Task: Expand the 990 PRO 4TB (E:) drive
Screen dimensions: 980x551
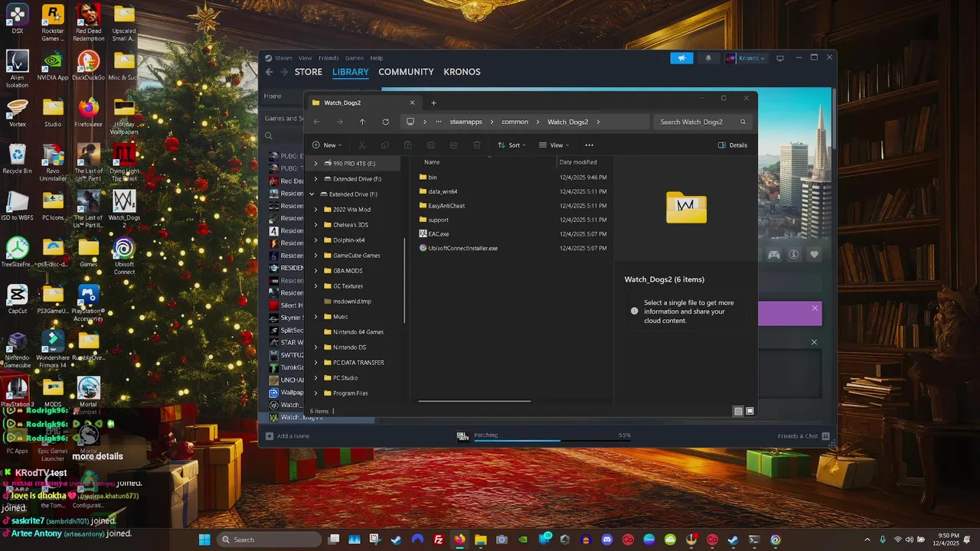Action: (x=316, y=163)
